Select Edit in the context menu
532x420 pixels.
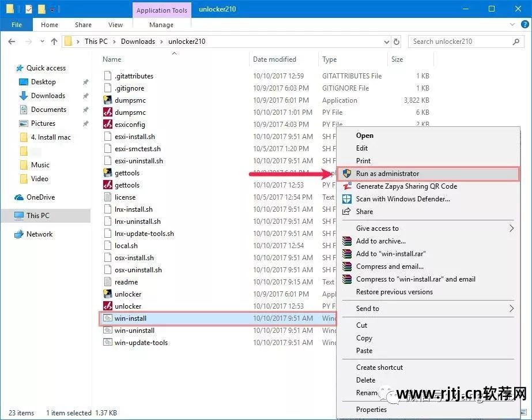tap(361, 148)
